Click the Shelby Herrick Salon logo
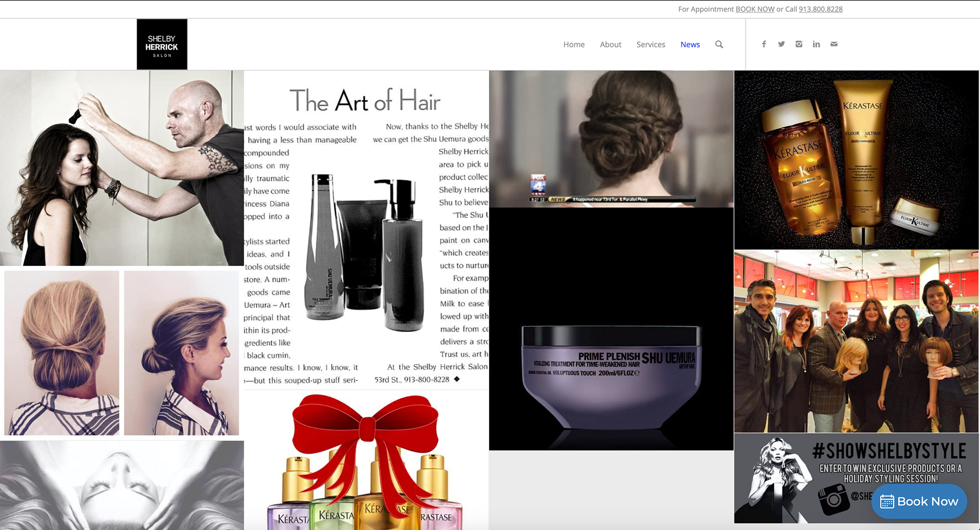980x530 pixels. click(x=162, y=44)
